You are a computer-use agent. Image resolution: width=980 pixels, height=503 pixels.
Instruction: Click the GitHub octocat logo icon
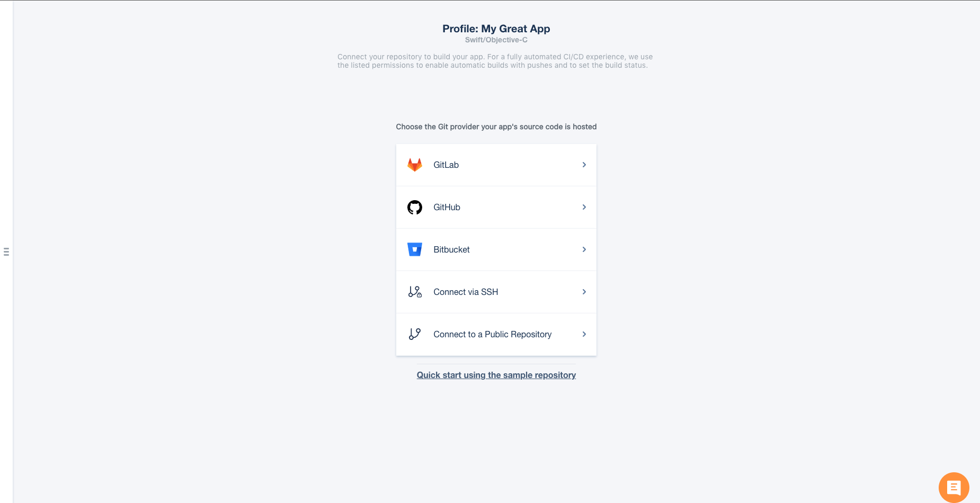(x=415, y=207)
